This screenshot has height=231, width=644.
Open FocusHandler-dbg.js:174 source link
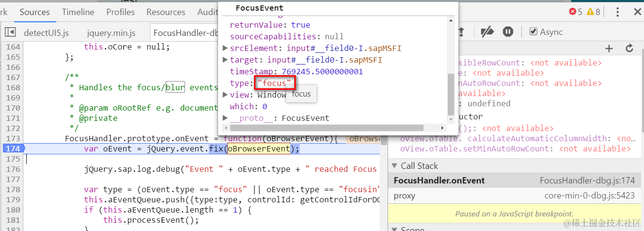(587, 181)
